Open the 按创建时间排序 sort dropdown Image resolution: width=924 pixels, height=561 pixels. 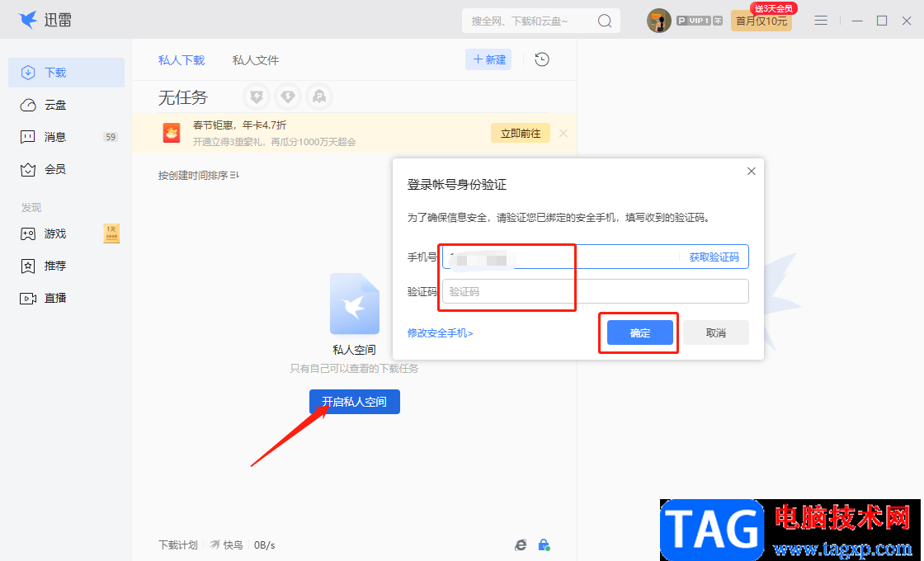click(x=198, y=176)
